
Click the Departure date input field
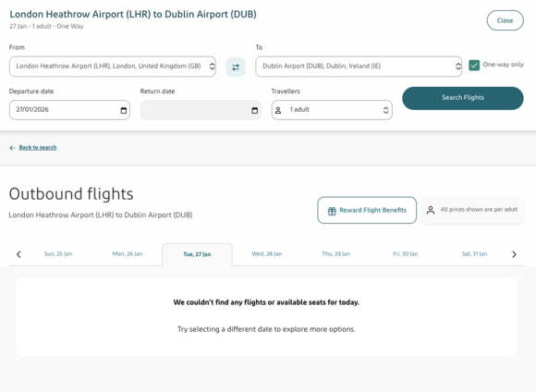69,110
